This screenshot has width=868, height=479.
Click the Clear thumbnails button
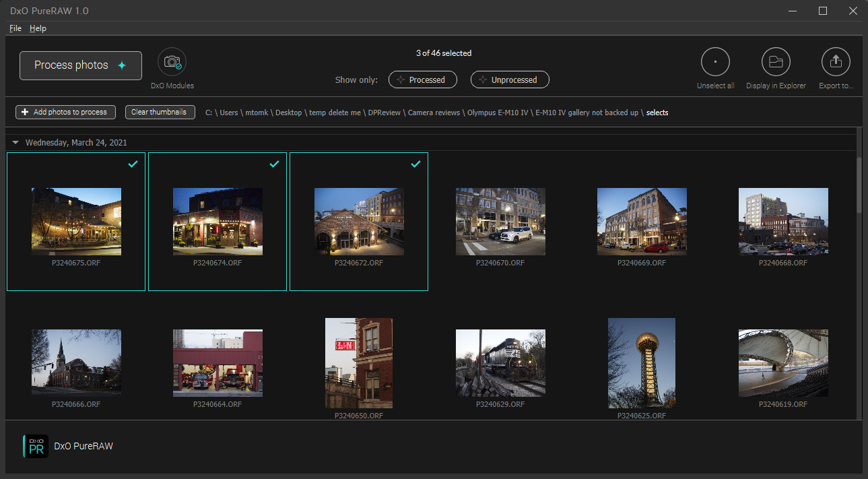[x=160, y=112]
